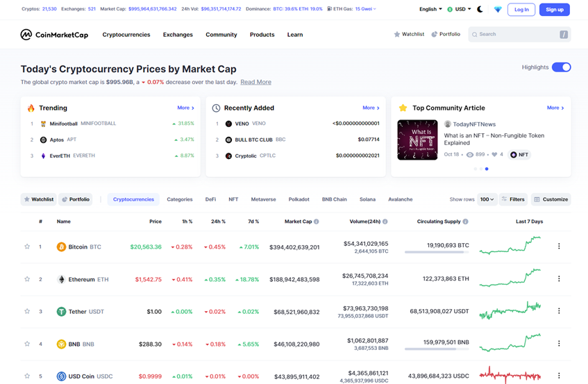Click the EverETH trending coin icon
The image size is (588, 384).
44,156
